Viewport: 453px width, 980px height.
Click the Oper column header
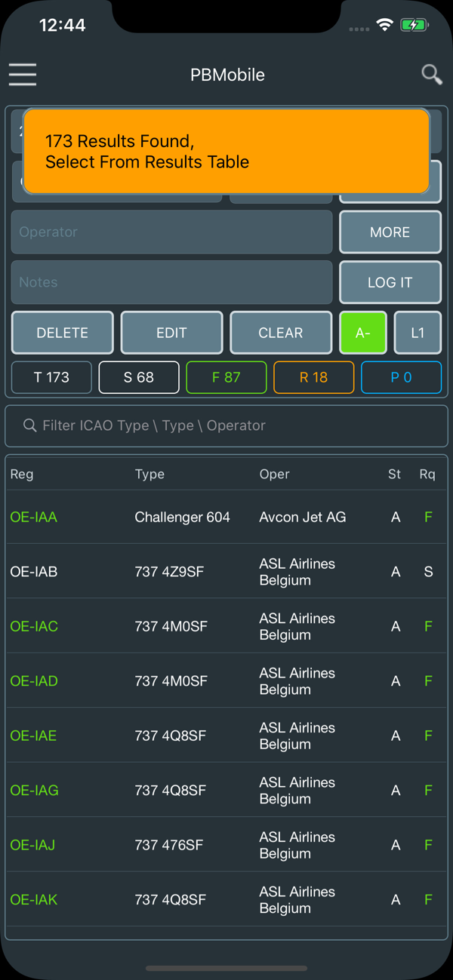pyautogui.click(x=275, y=475)
